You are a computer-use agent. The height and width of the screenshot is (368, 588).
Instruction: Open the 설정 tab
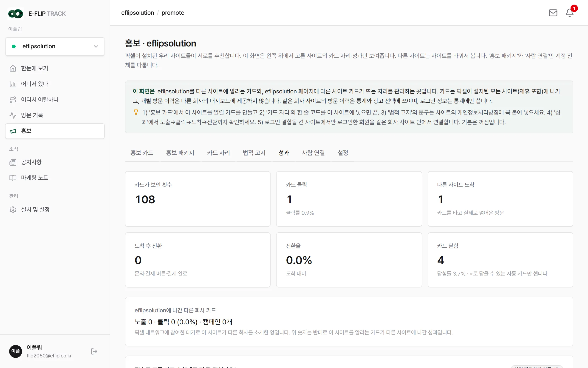(343, 153)
